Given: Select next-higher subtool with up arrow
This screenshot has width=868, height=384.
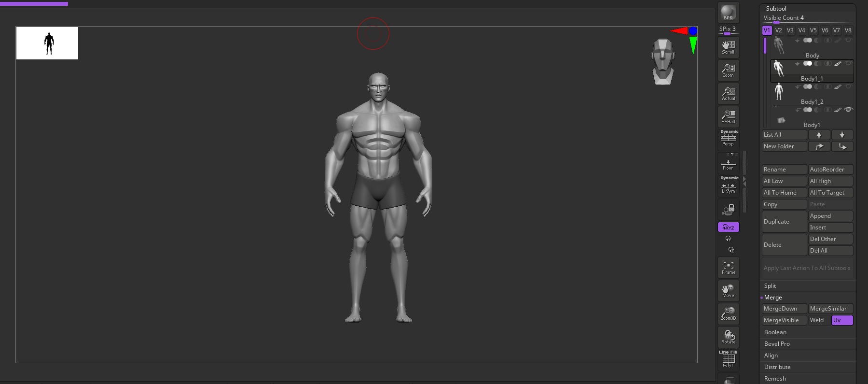Looking at the screenshot, I should point(819,135).
